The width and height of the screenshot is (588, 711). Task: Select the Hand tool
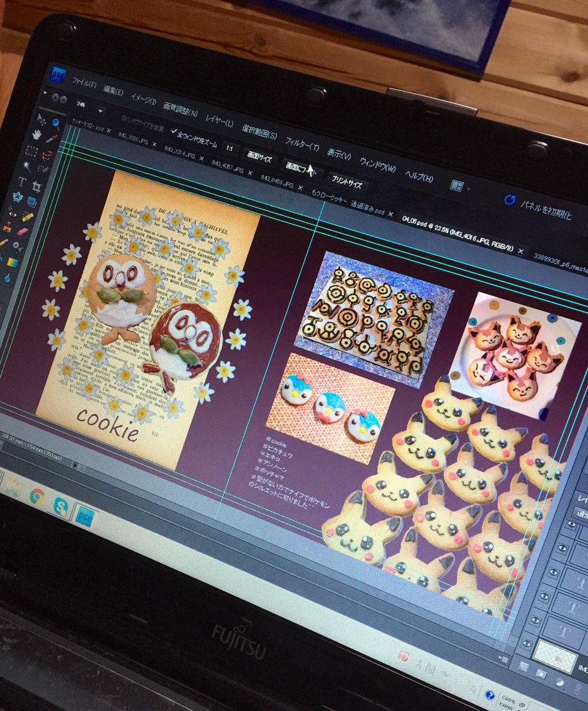(36, 134)
